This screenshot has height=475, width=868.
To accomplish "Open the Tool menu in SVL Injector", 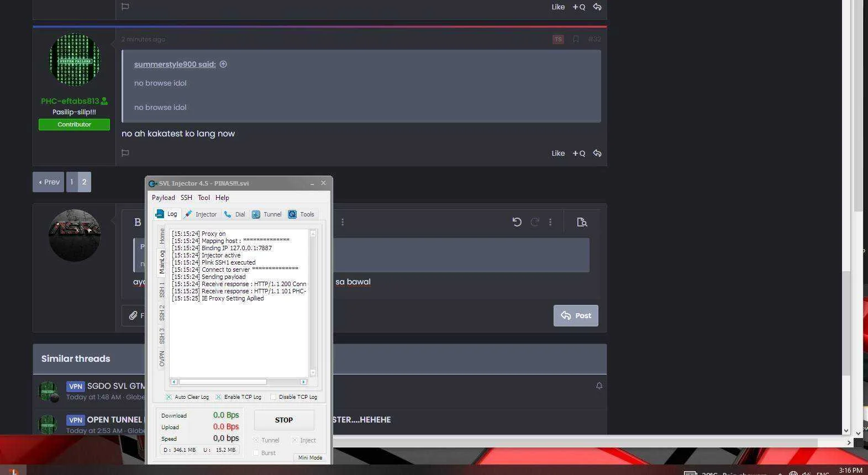I will 204,198.
